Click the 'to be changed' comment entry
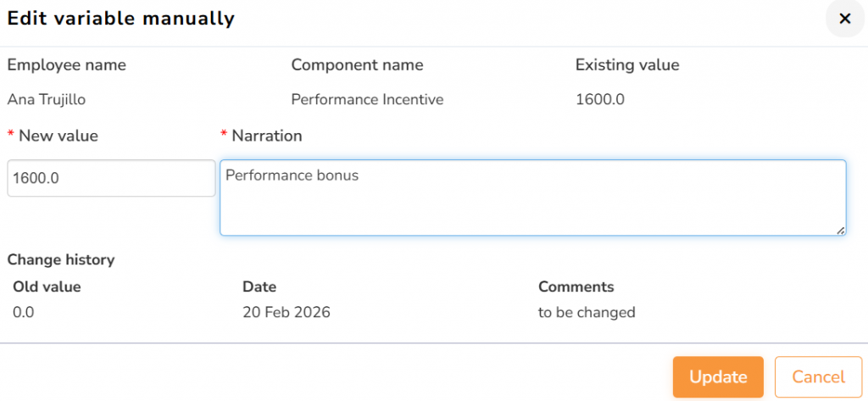This screenshot has width=868, height=401. tap(587, 312)
